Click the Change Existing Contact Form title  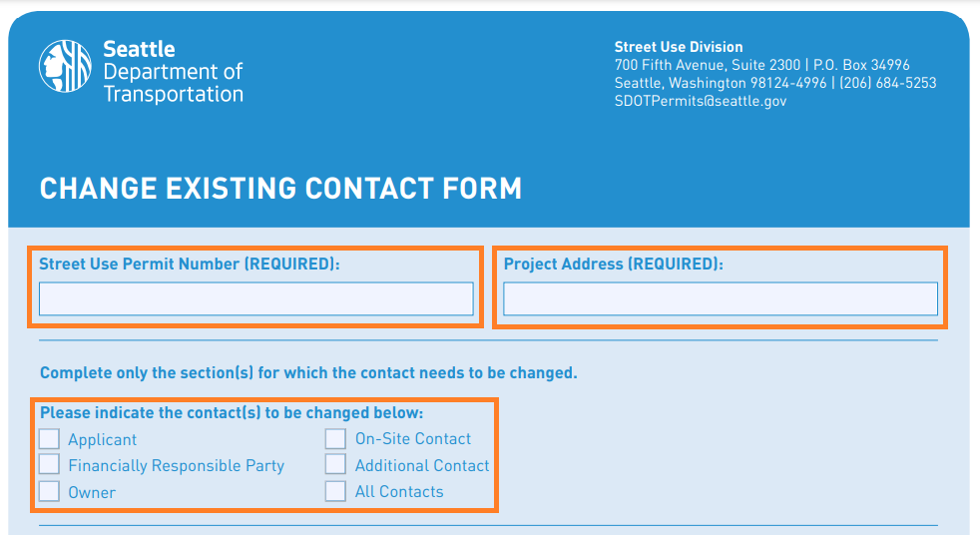280,188
